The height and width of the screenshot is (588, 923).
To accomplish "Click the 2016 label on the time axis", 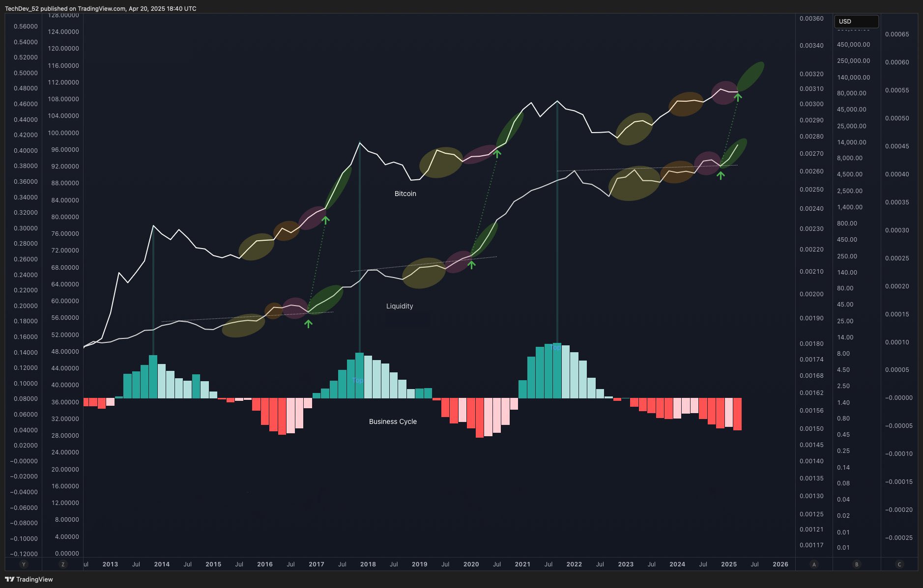I will (x=265, y=564).
